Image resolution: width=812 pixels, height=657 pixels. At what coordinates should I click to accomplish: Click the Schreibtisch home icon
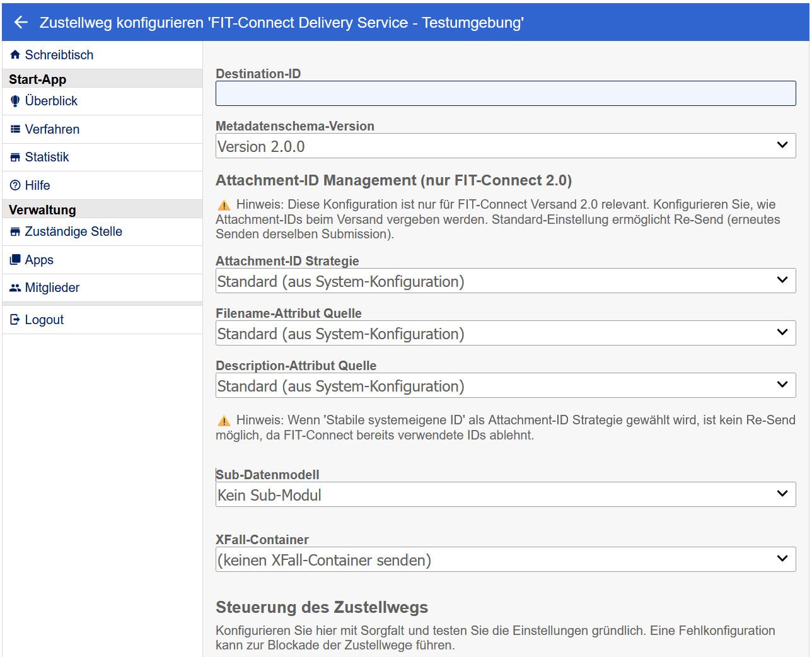pyautogui.click(x=15, y=55)
